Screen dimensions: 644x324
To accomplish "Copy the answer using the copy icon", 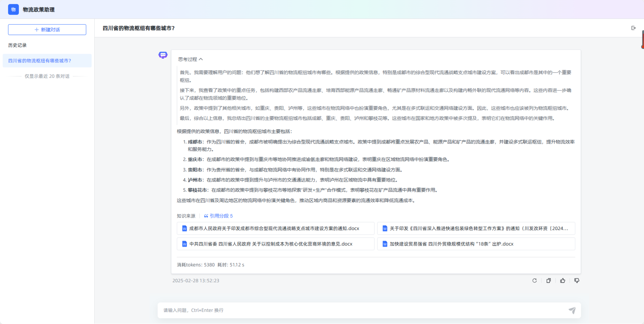I will (x=549, y=281).
